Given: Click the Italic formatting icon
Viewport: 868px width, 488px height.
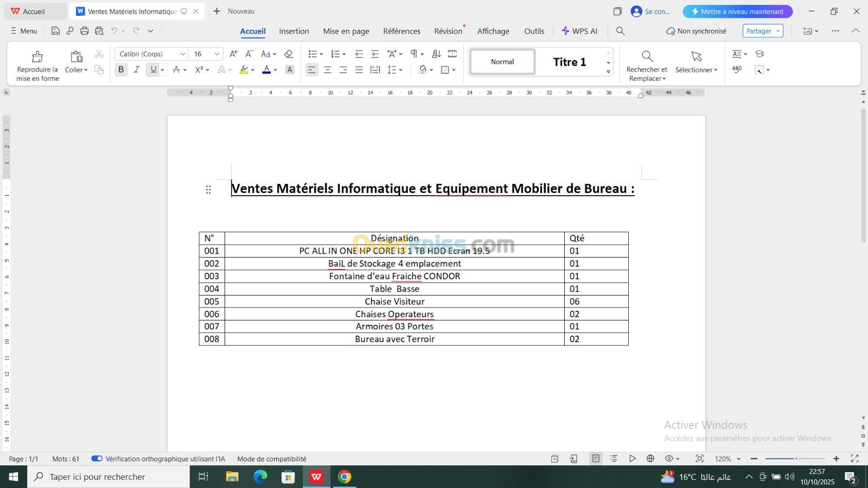Looking at the screenshot, I should coord(137,69).
